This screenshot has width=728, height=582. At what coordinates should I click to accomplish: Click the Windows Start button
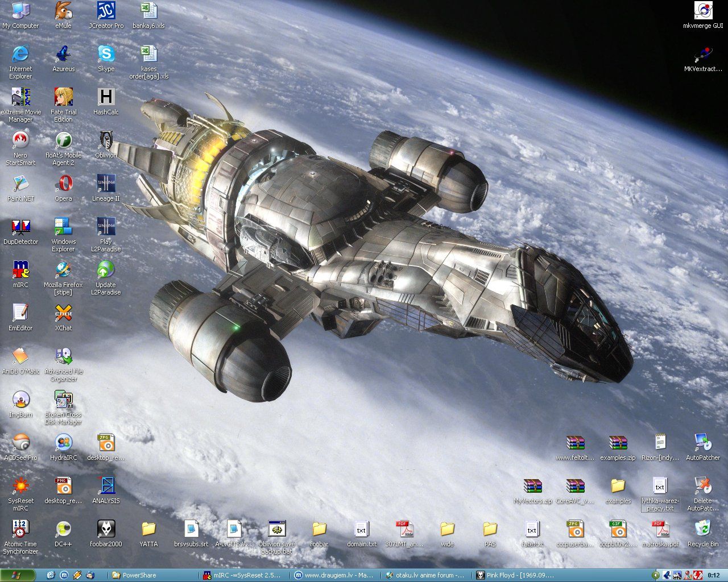pyautogui.click(x=18, y=575)
